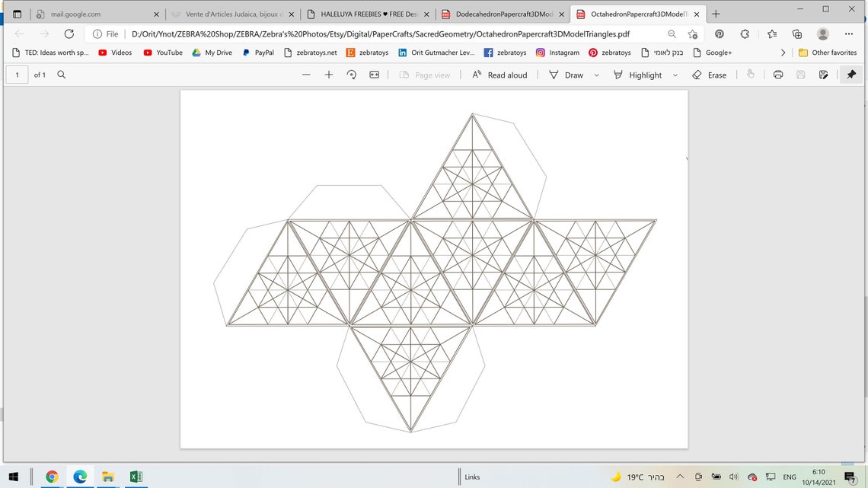Open the browser settings menu
The width and height of the screenshot is (868, 488).
coord(849,33)
